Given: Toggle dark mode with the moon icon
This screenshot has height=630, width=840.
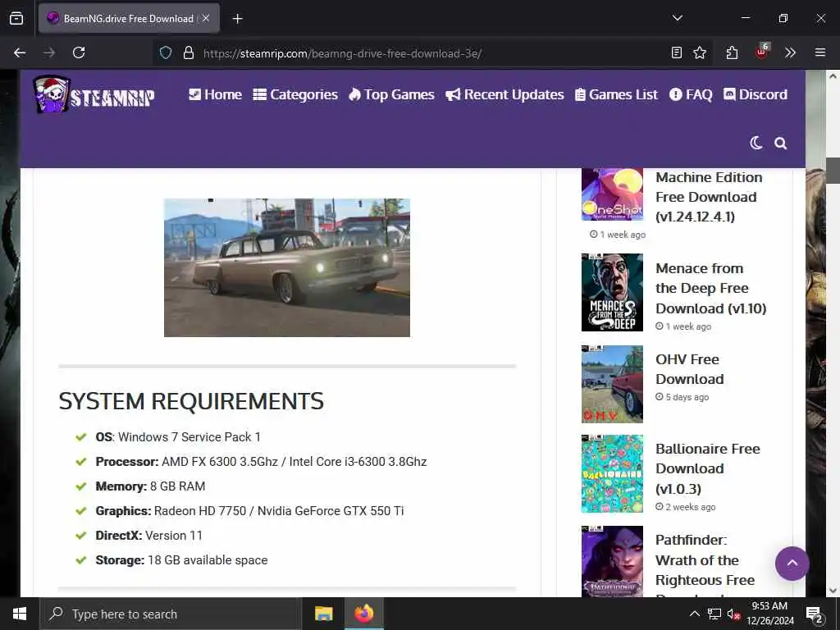Looking at the screenshot, I should 756,143.
